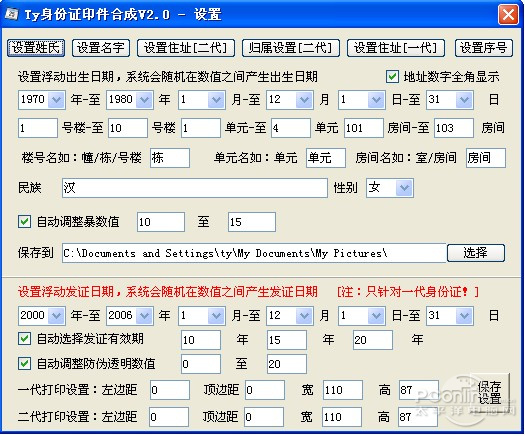Expand the issue date end month 12 dropdown

pyautogui.click(x=304, y=315)
